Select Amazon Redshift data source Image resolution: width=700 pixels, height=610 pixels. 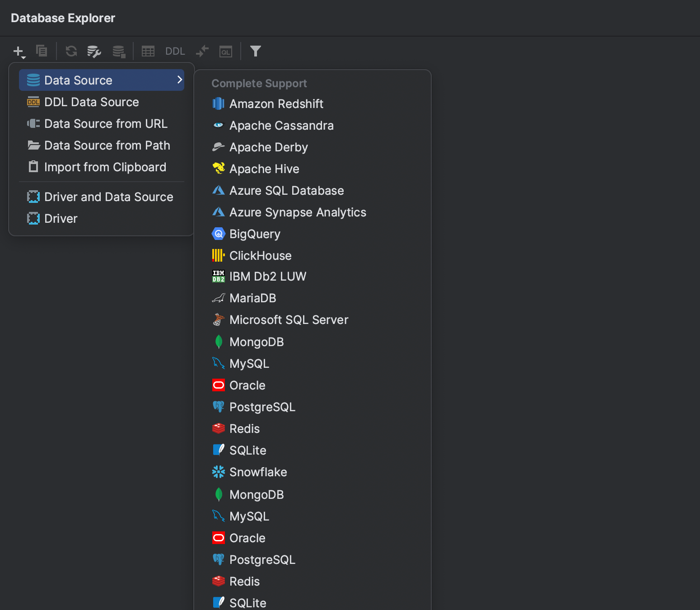coord(276,103)
